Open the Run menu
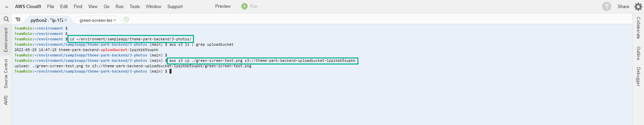 click(x=119, y=6)
